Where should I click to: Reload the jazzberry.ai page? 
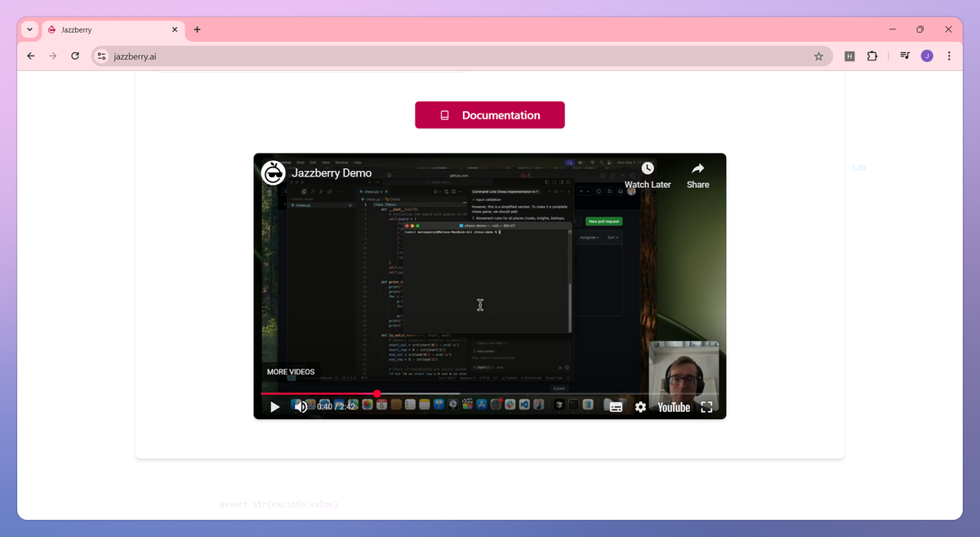(x=75, y=56)
